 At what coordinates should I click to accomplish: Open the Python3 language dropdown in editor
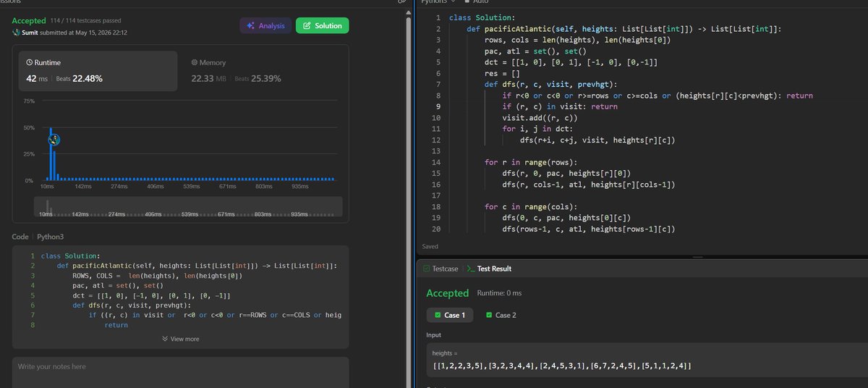pyautogui.click(x=438, y=2)
